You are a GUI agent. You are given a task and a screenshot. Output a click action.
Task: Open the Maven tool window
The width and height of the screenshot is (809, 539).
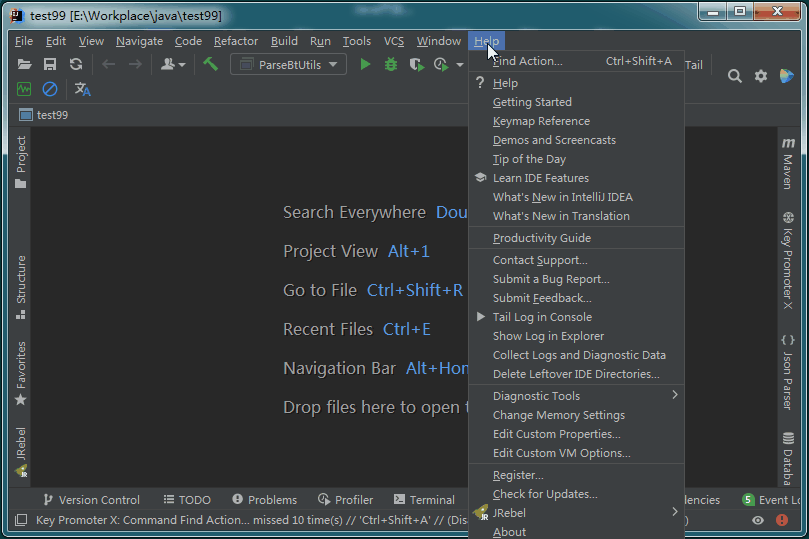coord(788,164)
